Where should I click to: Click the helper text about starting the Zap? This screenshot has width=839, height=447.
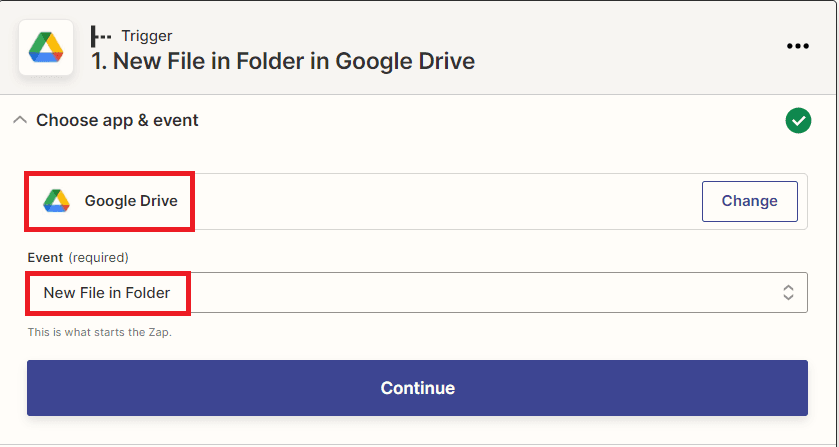click(99, 331)
